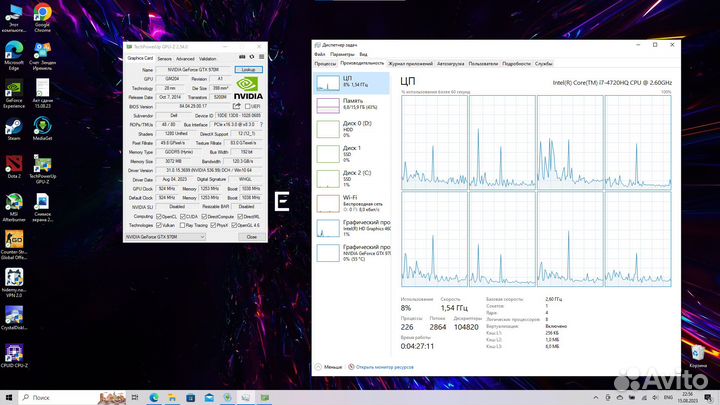720x405 pixels.
Task: Open Процессы tab in Task Manager
Action: pos(325,64)
